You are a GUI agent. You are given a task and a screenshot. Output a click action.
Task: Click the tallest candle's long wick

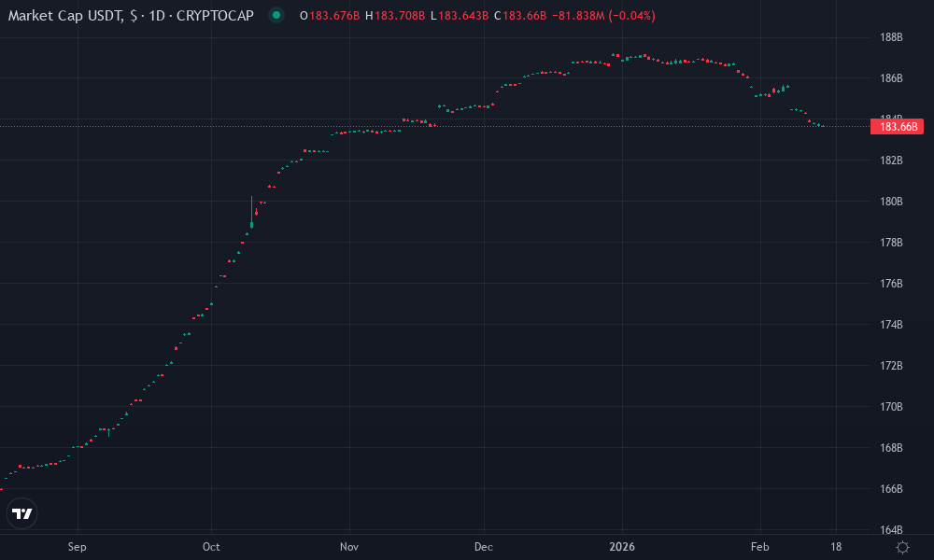point(252,207)
